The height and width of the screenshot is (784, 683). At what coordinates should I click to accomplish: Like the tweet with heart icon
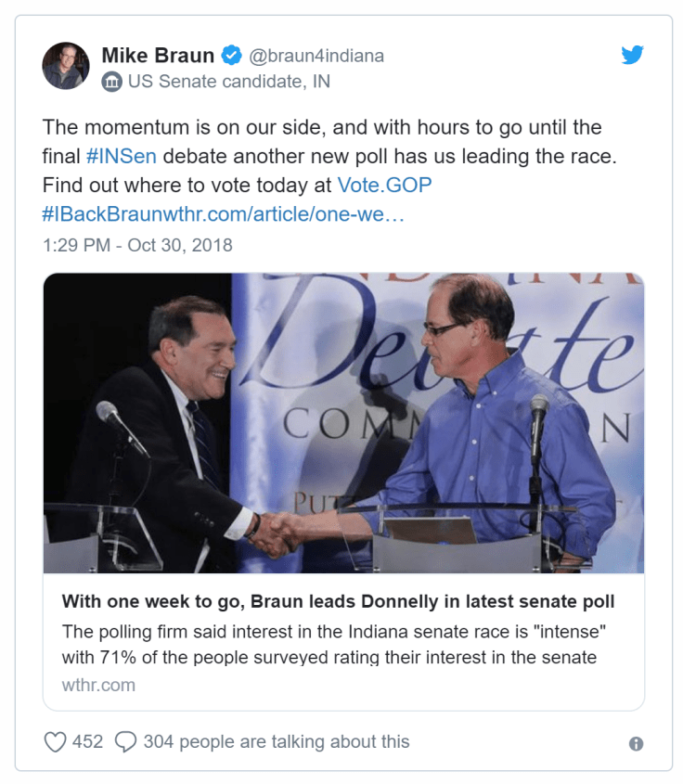click(x=57, y=741)
